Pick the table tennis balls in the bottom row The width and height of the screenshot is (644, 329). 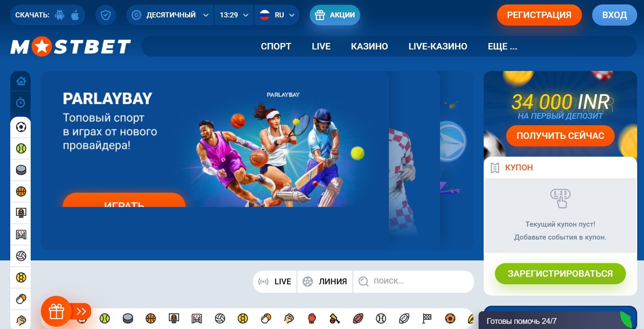[266, 318]
